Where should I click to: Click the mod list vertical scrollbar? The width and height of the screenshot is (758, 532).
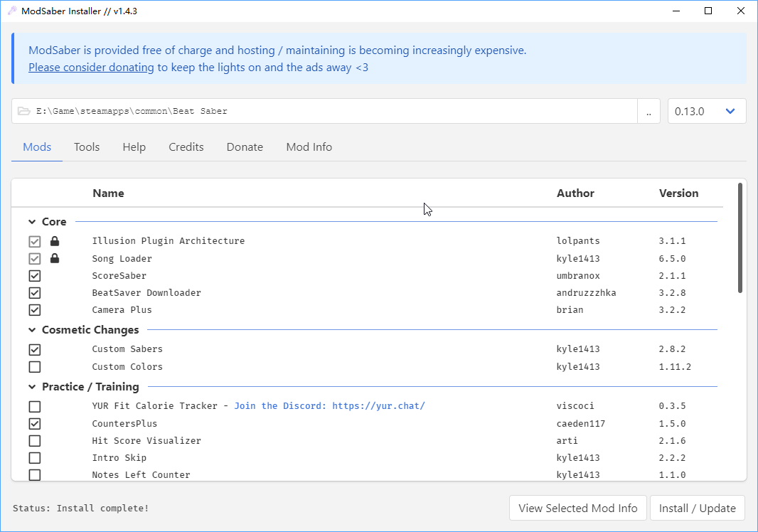point(740,238)
